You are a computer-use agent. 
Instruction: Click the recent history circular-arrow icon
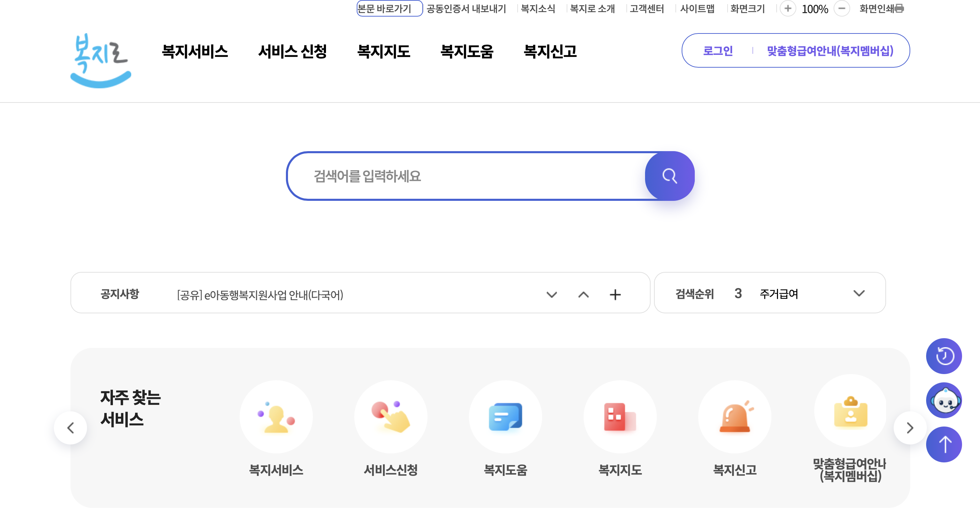pyautogui.click(x=944, y=355)
